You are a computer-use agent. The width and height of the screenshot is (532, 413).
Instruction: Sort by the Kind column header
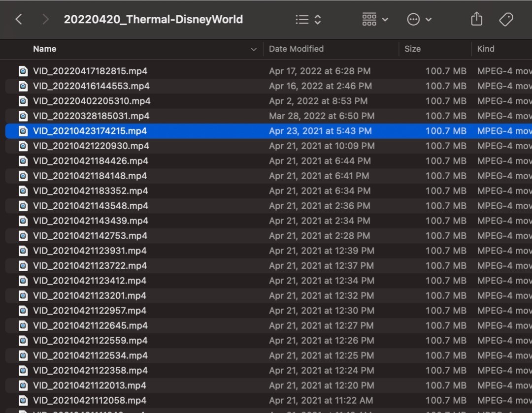(x=486, y=49)
